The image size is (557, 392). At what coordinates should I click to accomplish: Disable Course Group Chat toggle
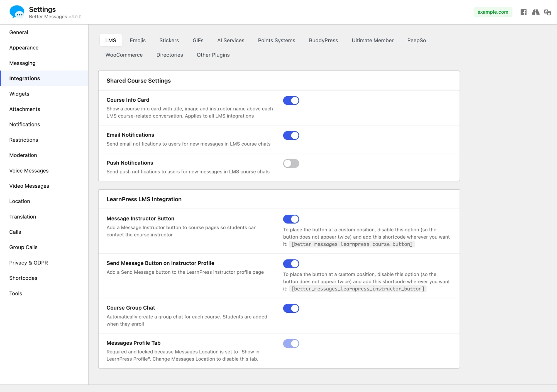(x=291, y=308)
